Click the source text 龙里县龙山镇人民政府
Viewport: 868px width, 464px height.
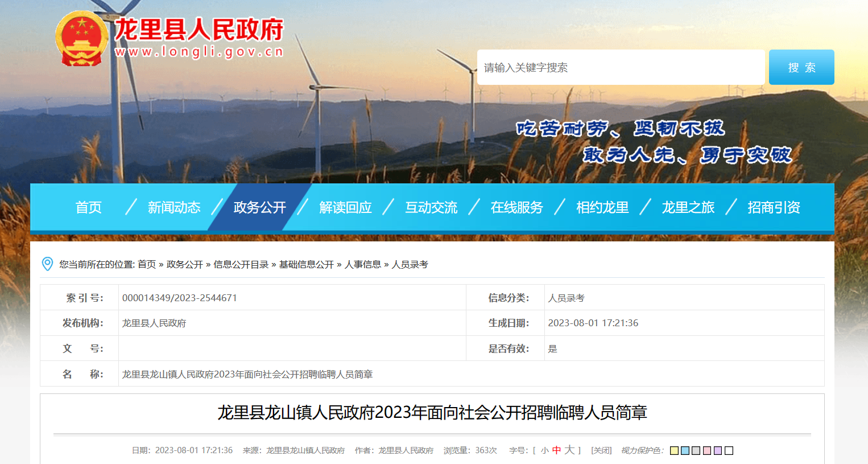click(x=305, y=450)
